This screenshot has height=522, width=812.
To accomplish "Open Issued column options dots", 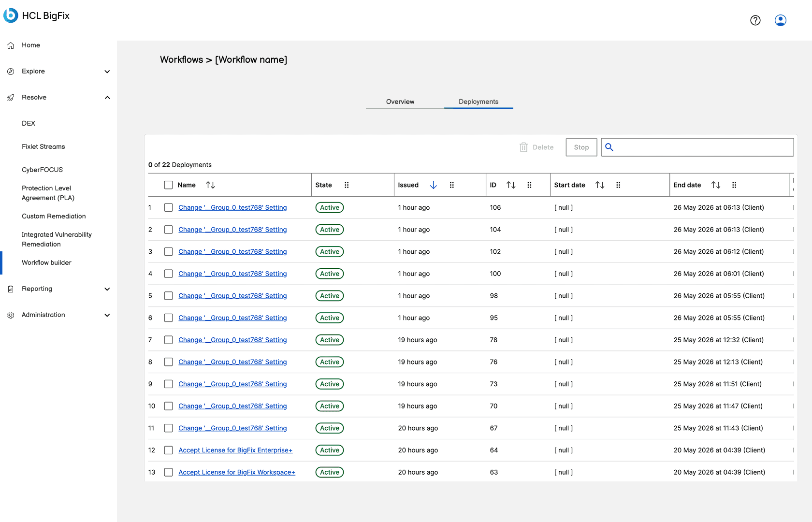I will pyautogui.click(x=452, y=185).
